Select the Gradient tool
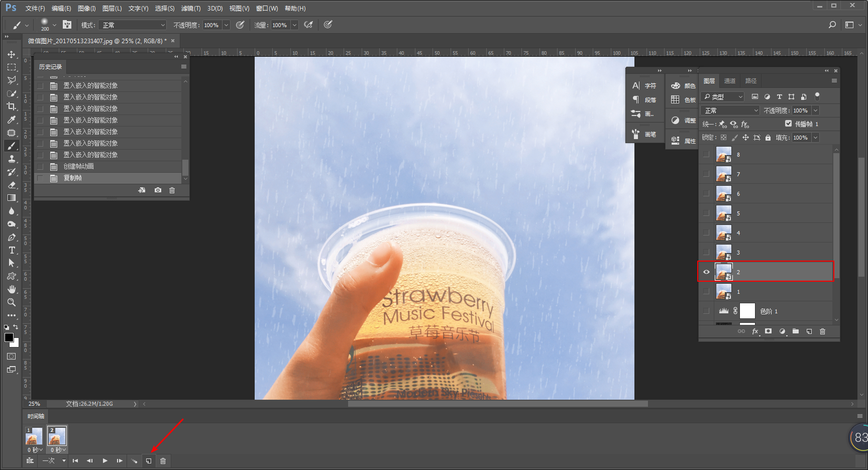This screenshot has height=470, width=868. [12, 198]
